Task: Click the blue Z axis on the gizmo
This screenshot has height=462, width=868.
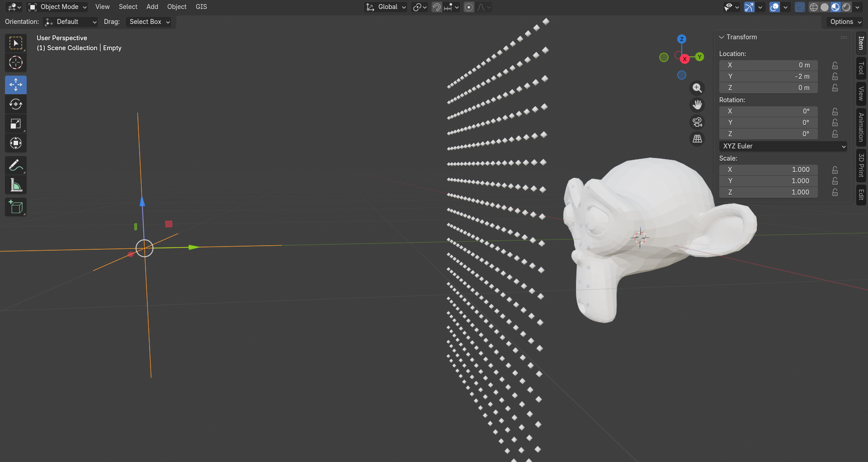Action: tap(682, 39)
